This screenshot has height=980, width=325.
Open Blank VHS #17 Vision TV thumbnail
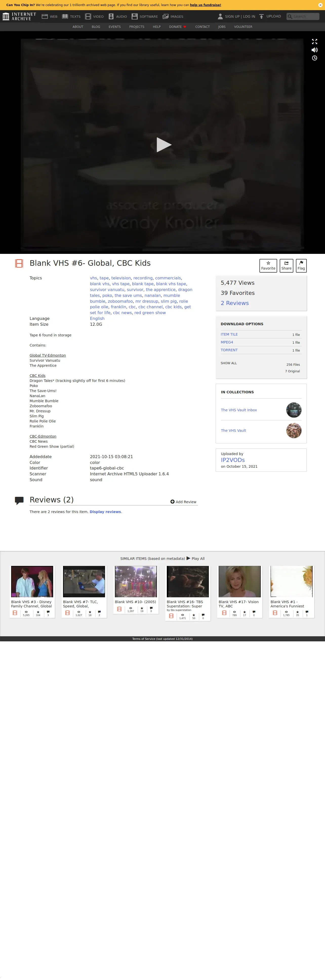(x=239, y=581)
